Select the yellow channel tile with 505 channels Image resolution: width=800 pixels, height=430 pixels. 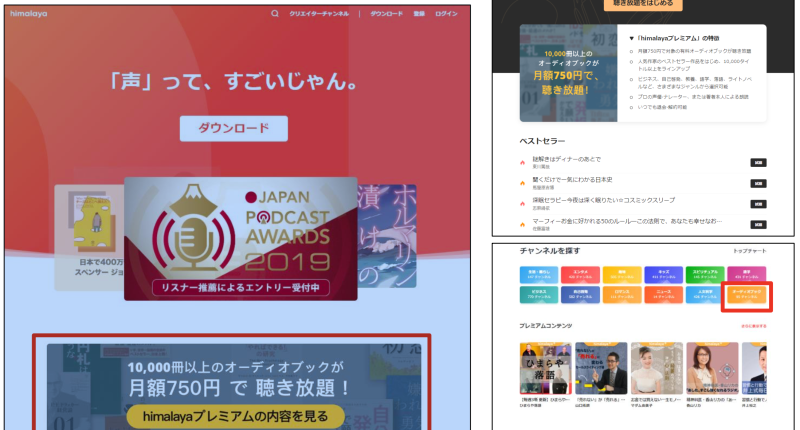coord(621,274)
